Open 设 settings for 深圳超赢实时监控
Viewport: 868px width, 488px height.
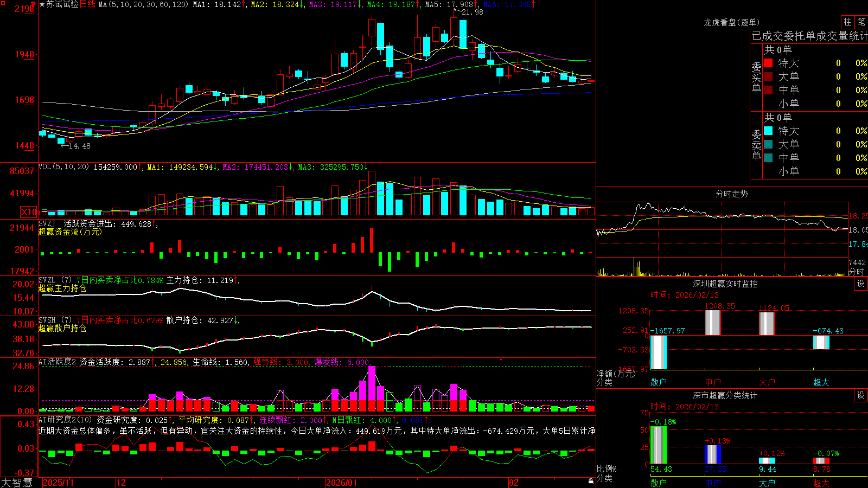pos(861,284)
